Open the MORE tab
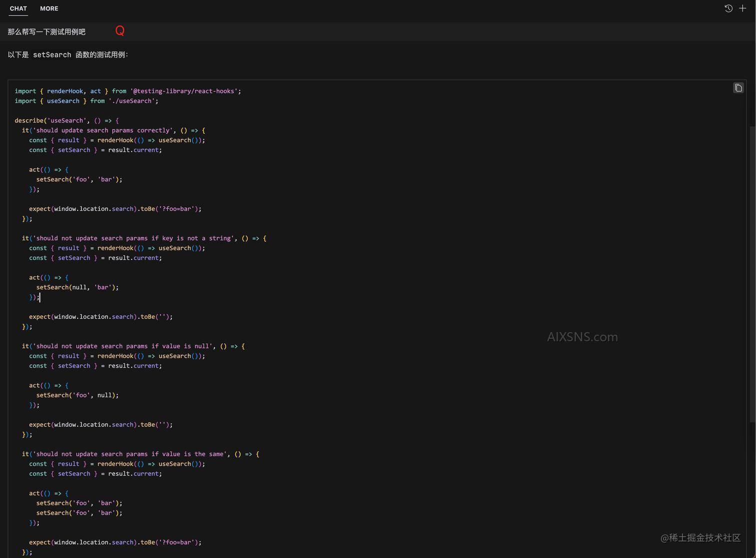 click(x=49, y=8)
